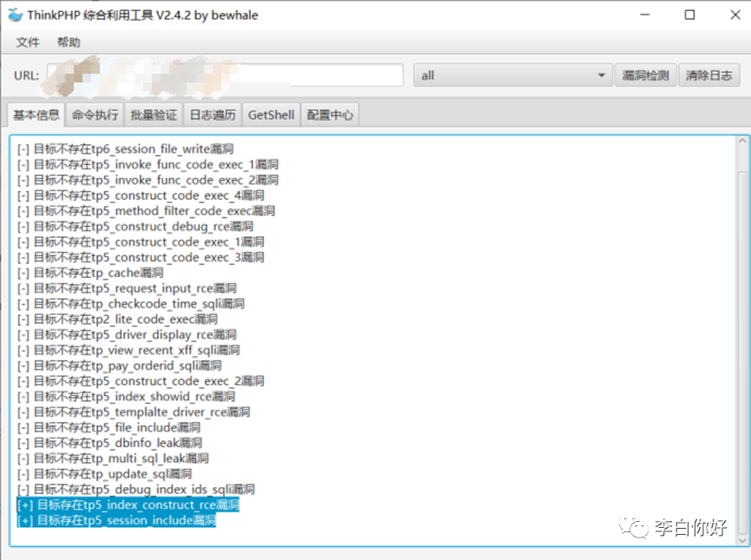Select the tp5_construct_code_exec_2 log line
751x560 pixels.
tap(141, 381)
